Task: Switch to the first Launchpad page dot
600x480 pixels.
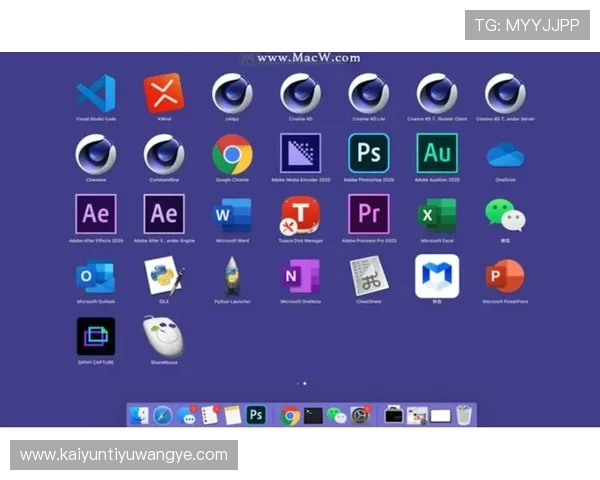Action: click(297, 383)
